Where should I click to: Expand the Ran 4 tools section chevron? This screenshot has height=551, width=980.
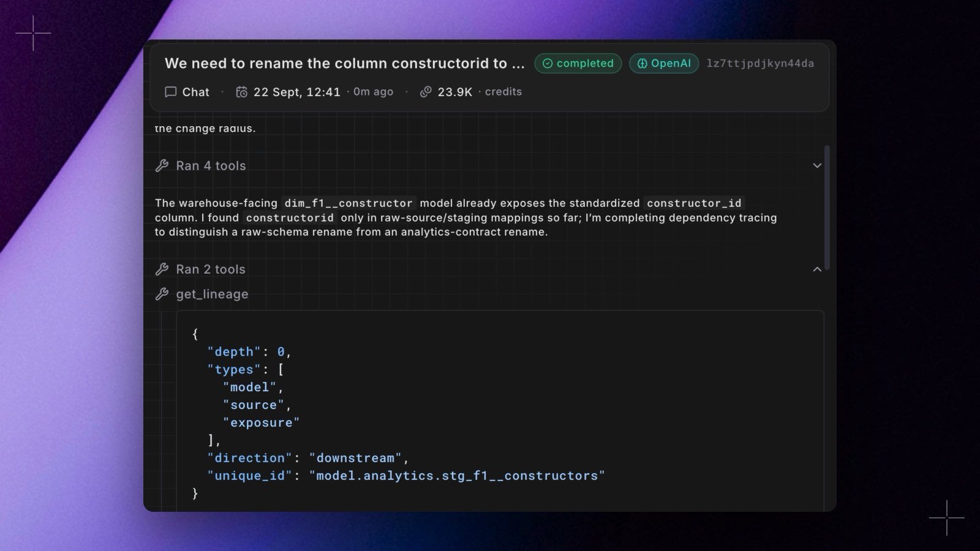tap(817, 165)
